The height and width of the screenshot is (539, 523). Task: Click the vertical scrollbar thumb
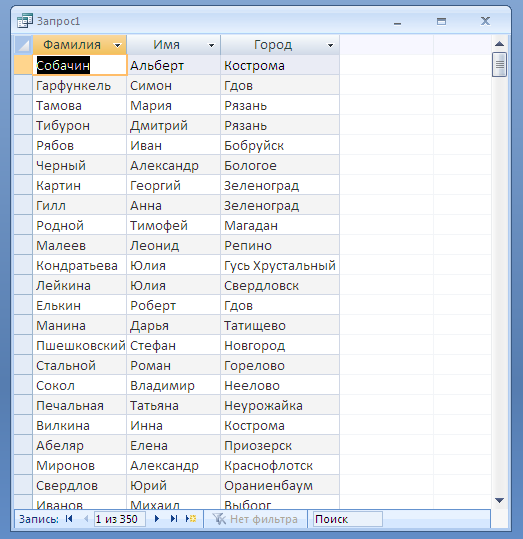[x=499, y=64]
